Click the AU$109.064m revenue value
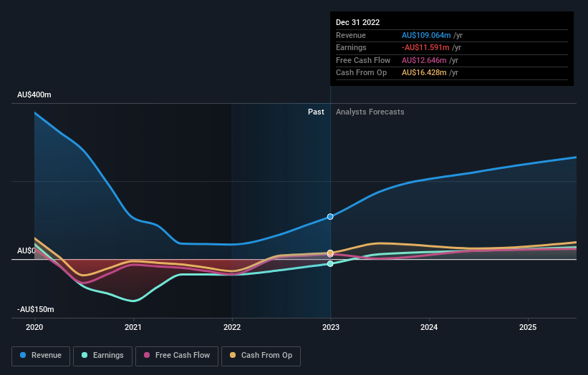 pyautogui.click(x=426, y=35)
